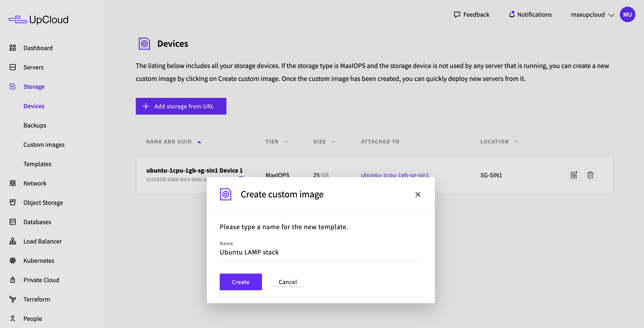
Task: Click Cancel in the dialog
Action: [x=288, y=282]
